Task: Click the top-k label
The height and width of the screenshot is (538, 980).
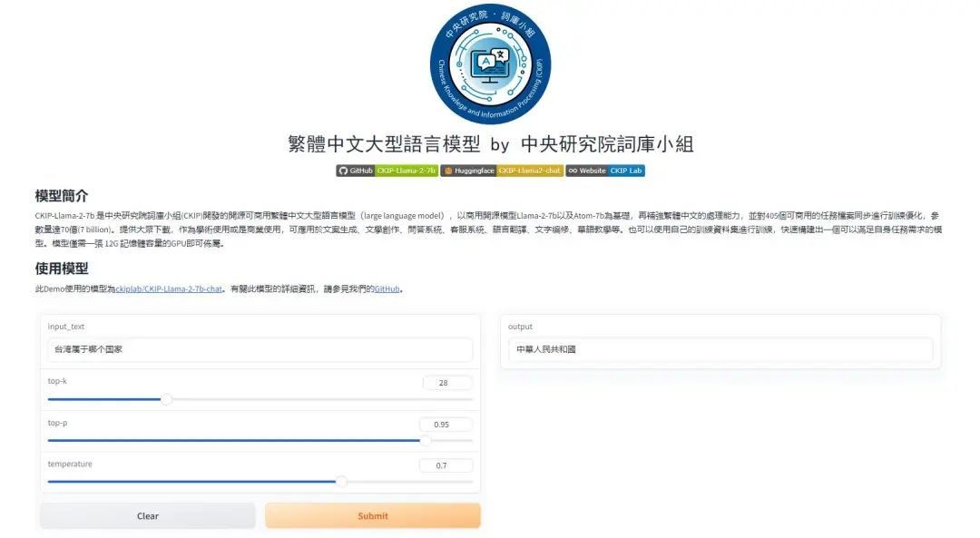Action: (57, 381)
